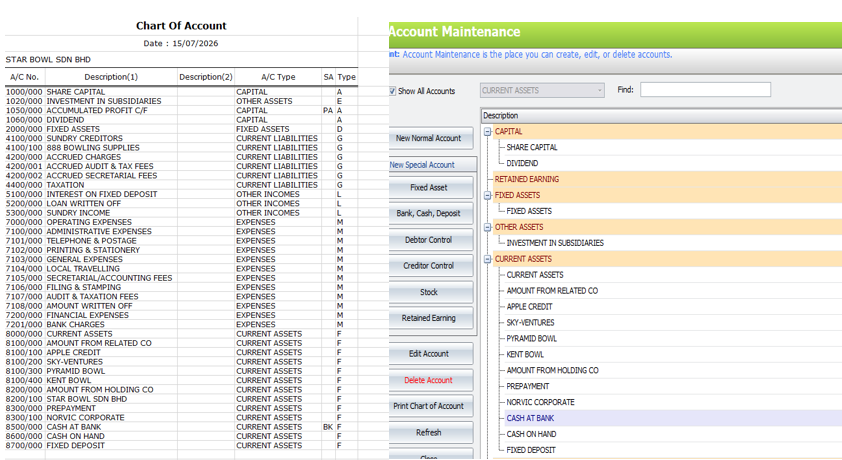Open the CURRENT ASSETS account type dropdown

point(542,90)
